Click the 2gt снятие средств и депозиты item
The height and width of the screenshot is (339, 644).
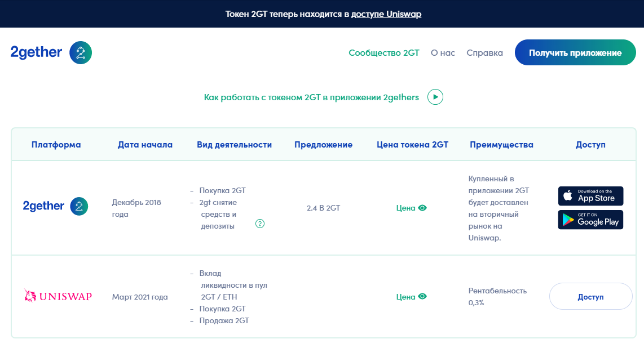(x=218, y=215)
